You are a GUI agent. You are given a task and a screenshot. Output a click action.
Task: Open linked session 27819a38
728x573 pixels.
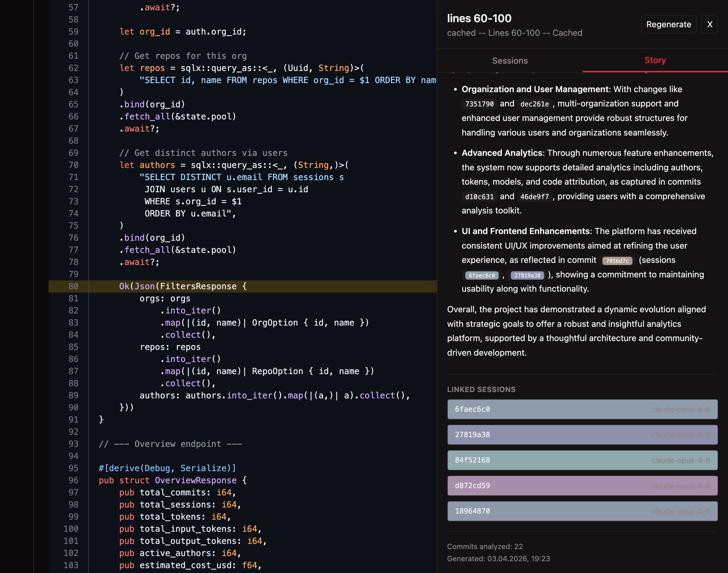pyautogui.click(x=582, y=435)
